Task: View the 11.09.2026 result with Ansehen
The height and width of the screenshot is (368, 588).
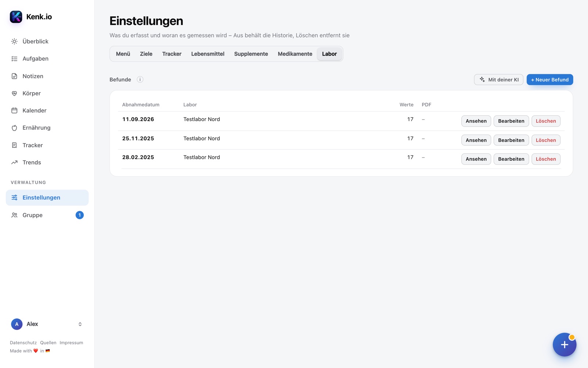Action: [x=476, y=121]
